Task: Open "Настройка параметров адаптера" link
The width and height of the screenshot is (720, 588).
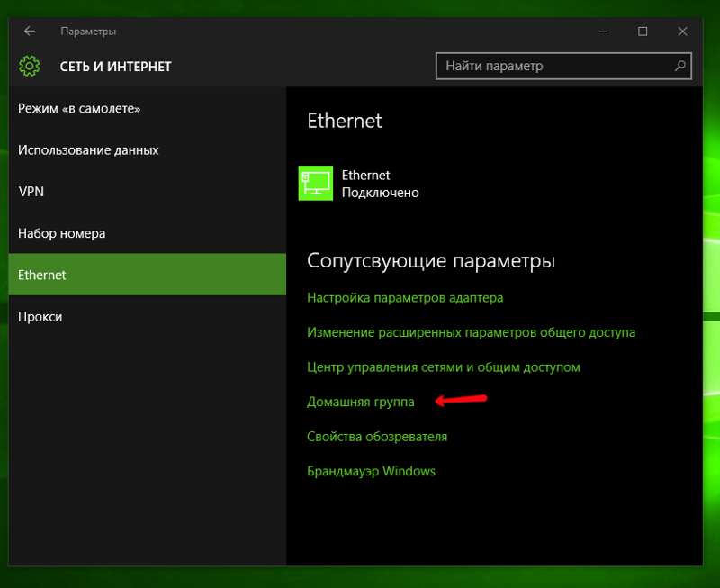Action: tap(405, 297)
